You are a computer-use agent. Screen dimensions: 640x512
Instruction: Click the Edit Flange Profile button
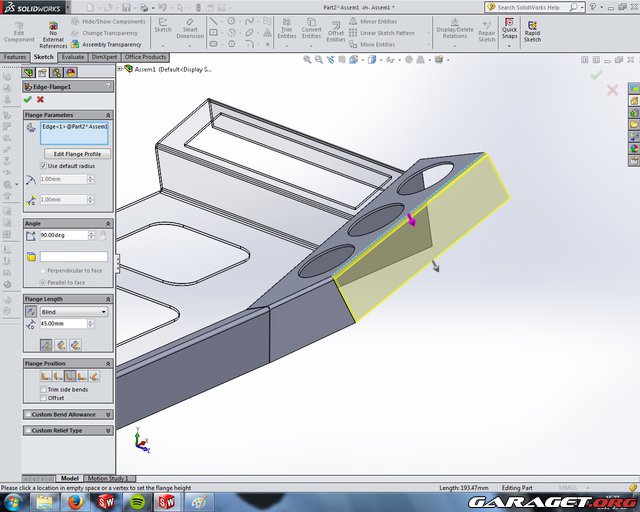pos(77,154)
